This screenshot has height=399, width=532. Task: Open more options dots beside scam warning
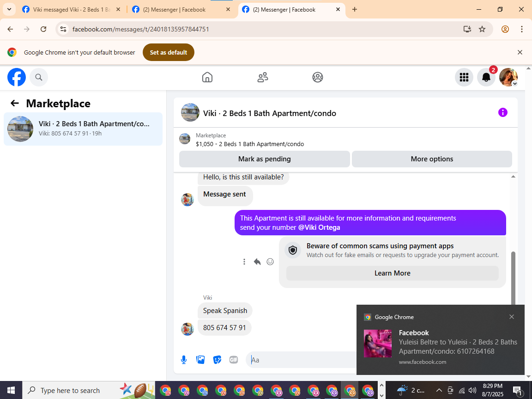244,262
